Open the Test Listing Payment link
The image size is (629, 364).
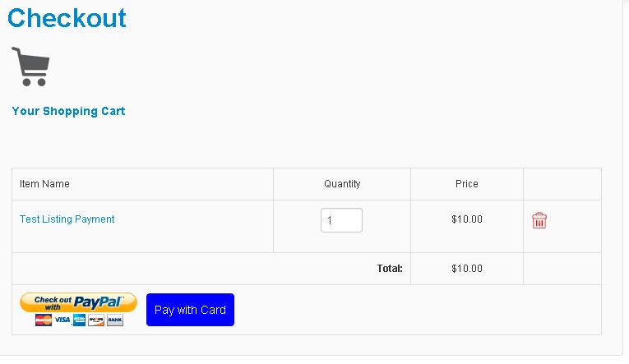(x=67, y=219)
